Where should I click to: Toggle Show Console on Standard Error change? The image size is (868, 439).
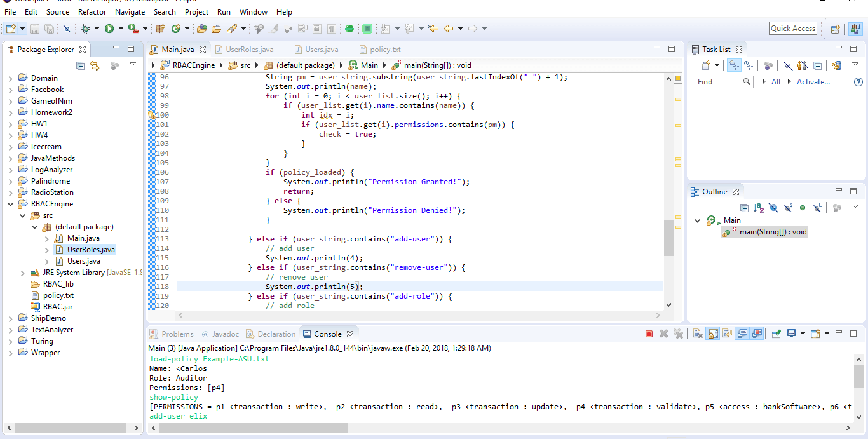(x=756, y=334)
